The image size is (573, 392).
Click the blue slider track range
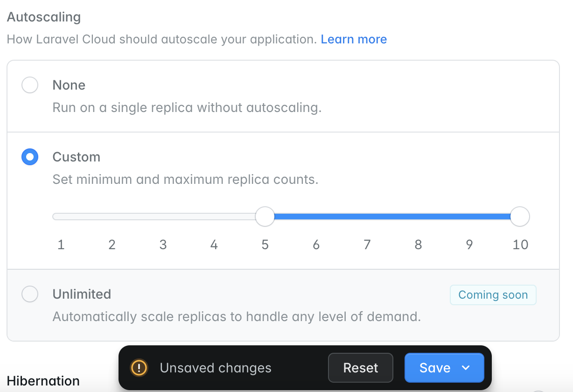click(x=392, y=217)
